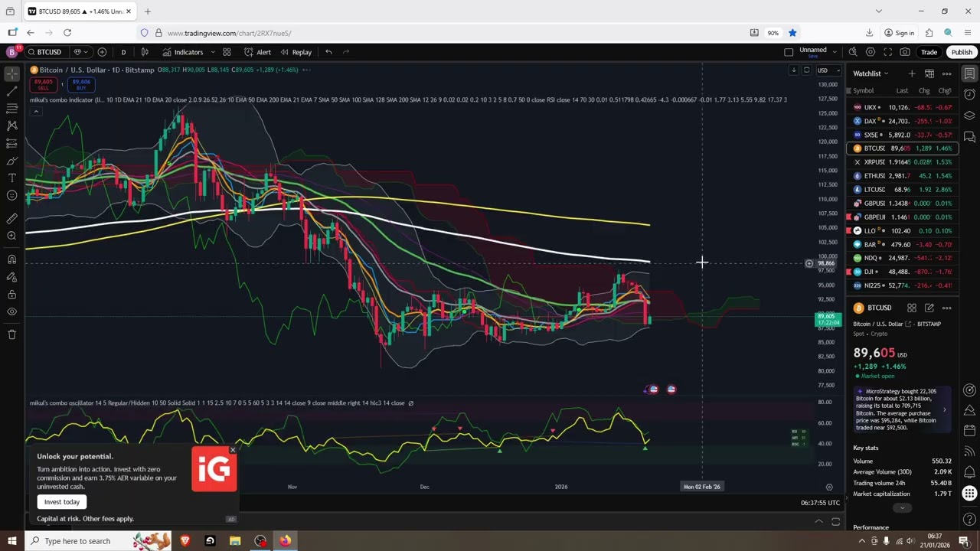
Task: Open the MicroStrategy news item arrow
Action: (x=944, y=409)
